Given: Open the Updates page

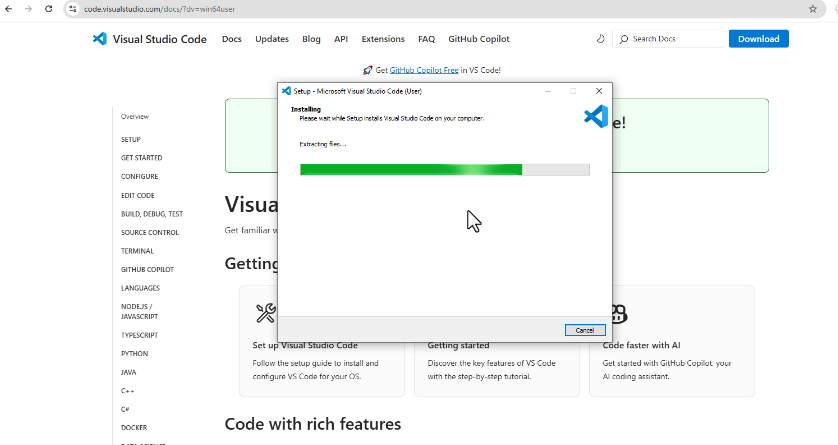Looking at the screenshot, I should point(272,39).
